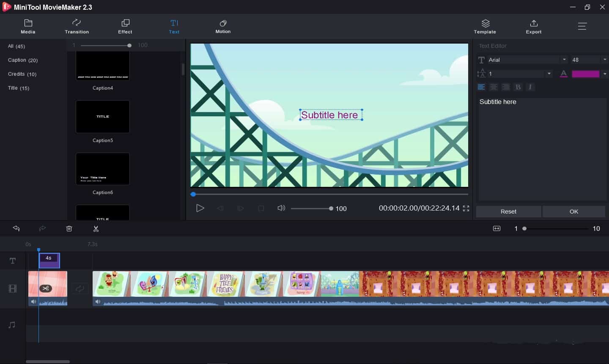Image resolution: width=609 pixels, height=364 pixels.
Task: Show All (45) text templates
Action: 16,46
